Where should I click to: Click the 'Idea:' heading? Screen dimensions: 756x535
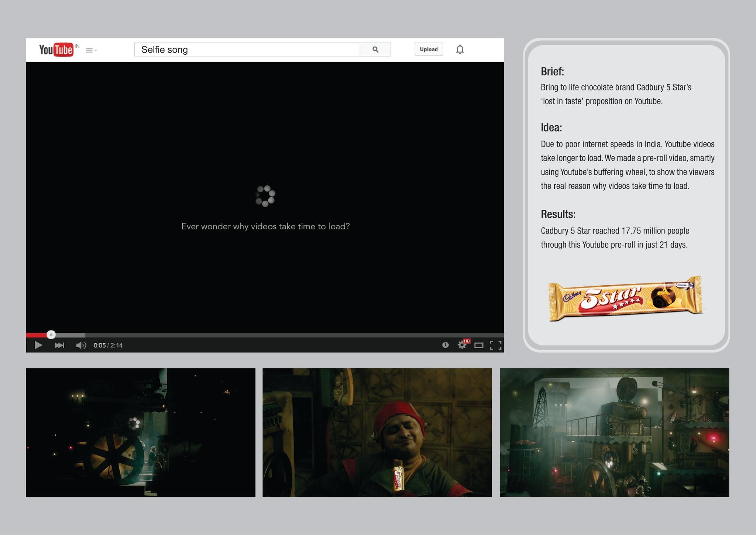(551, 127)
